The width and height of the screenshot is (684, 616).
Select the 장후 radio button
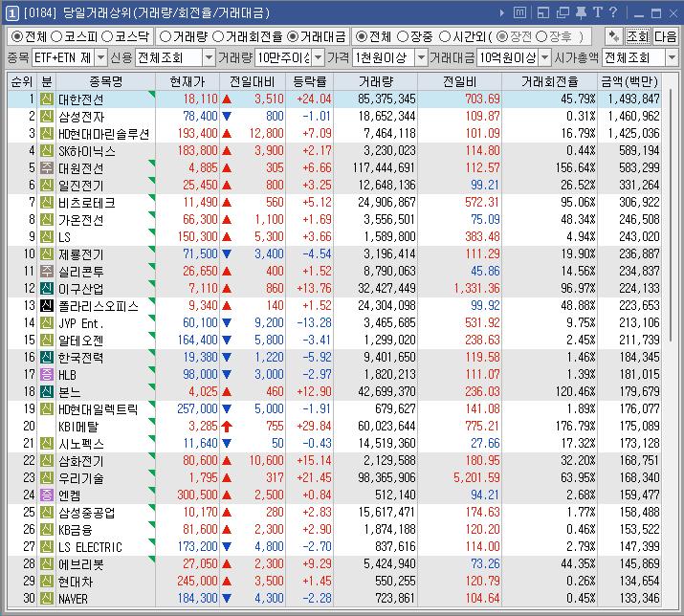tap(541, 36)
